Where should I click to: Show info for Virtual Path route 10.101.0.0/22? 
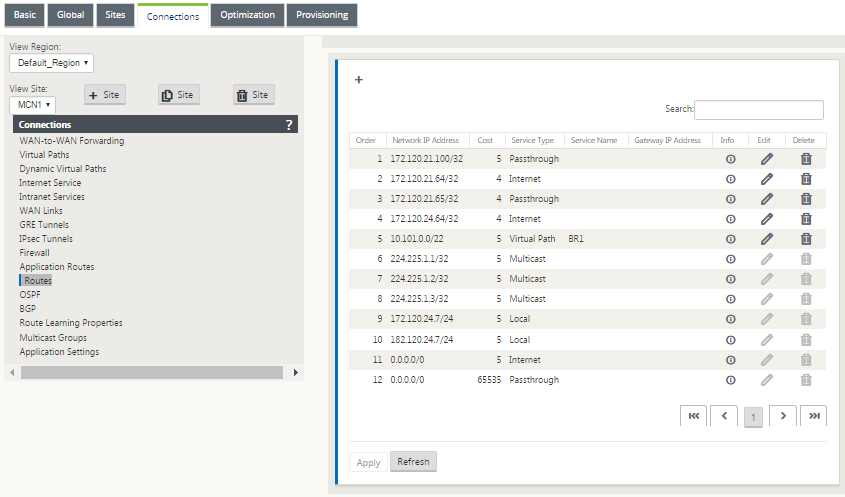(x=731, y=239)
